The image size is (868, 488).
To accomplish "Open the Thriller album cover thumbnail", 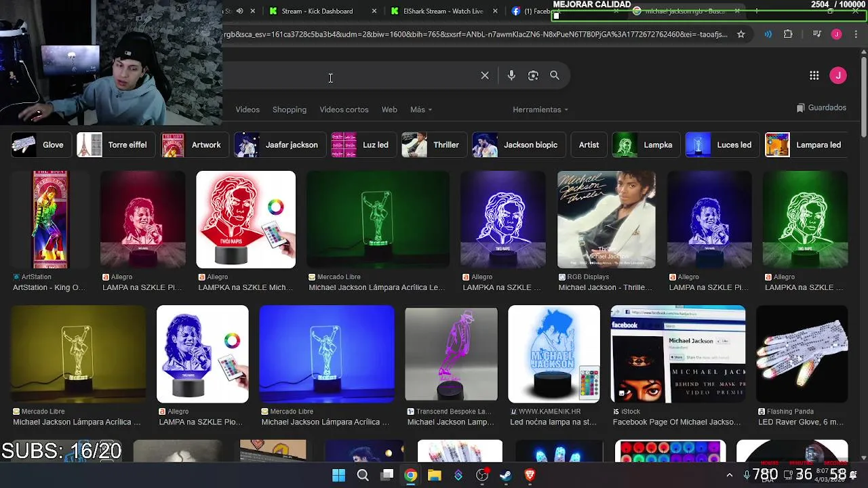I will [x=606, y=220].
